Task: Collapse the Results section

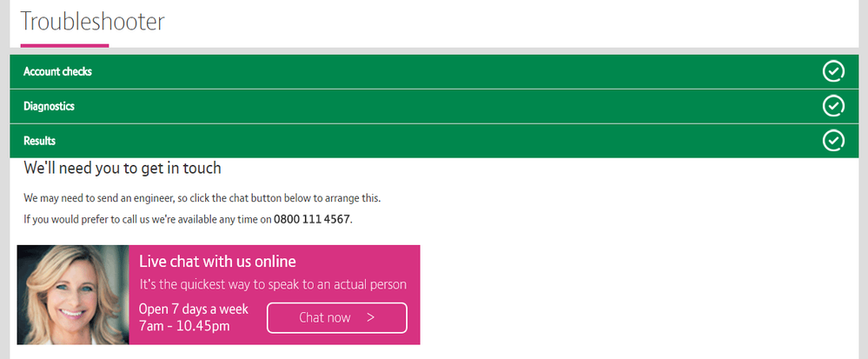Action: [x=434, y=141]
